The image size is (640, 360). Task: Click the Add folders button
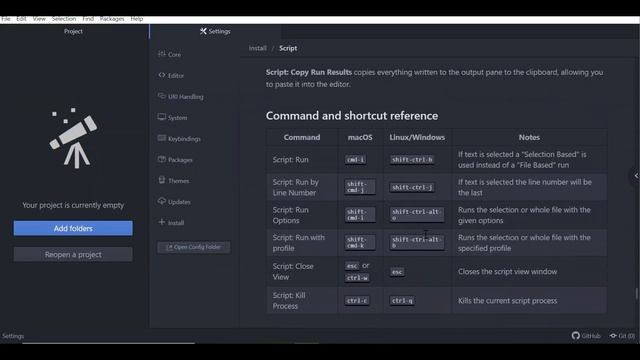(73, 229)
